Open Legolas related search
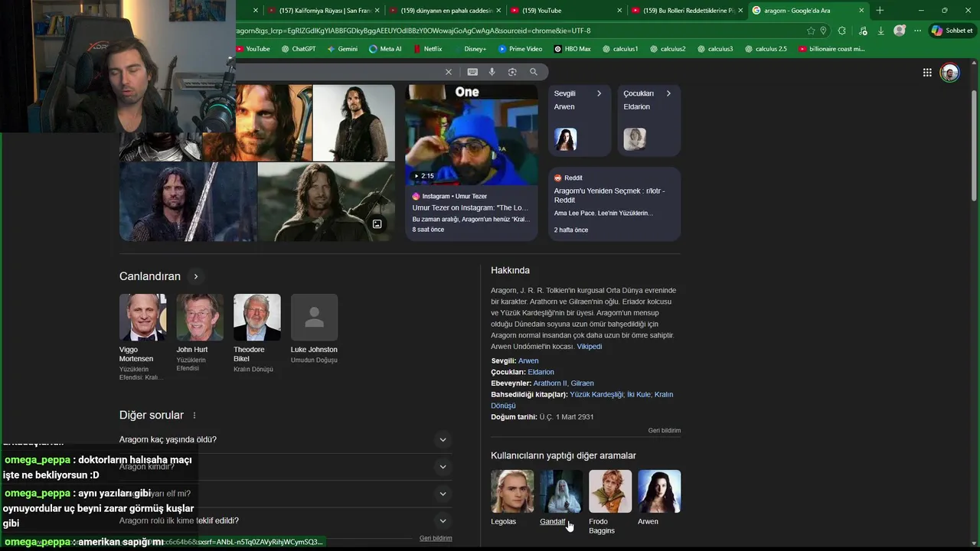The image size is (980, 551). 512,498
